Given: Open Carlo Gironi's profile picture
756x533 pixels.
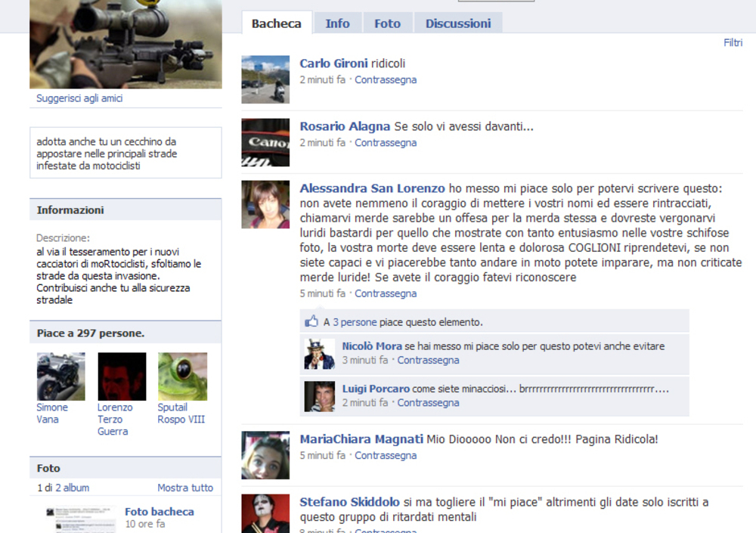Looking at the screenshot, I should point(265,79).
